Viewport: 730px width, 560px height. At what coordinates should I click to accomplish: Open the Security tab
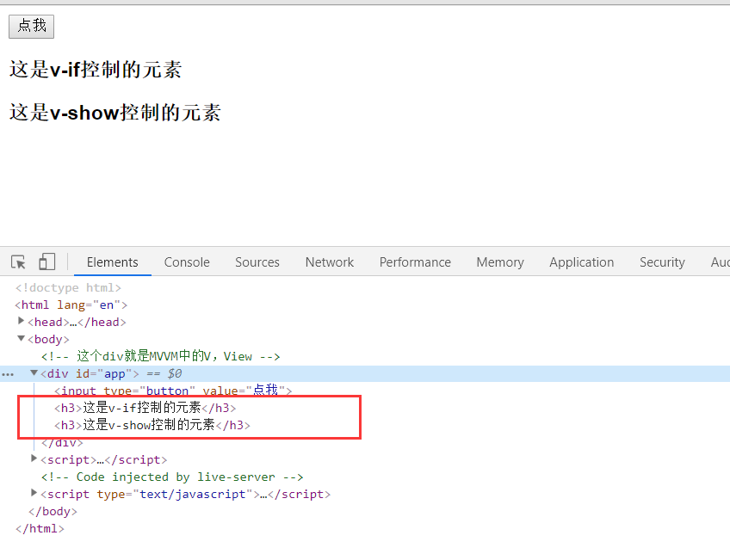coord(662,262)
